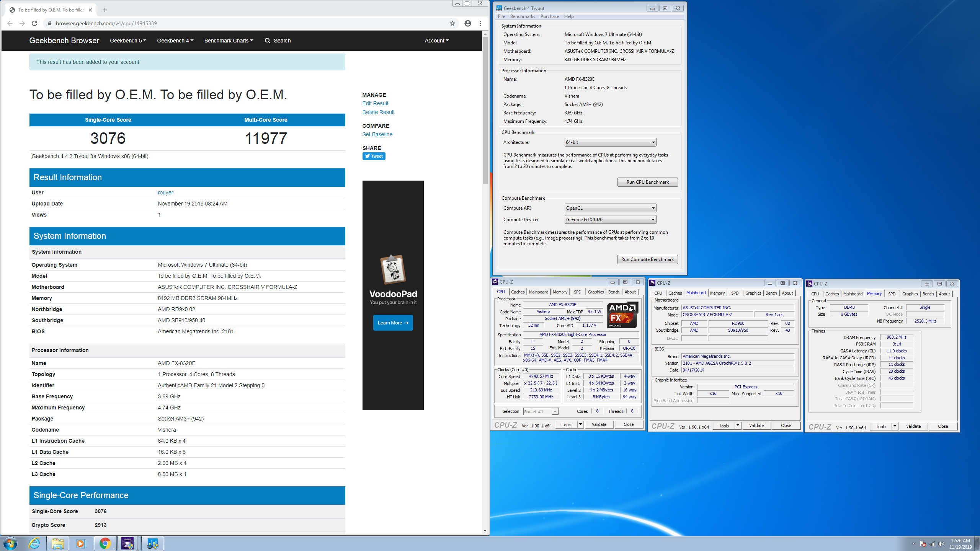The image size is (980, 551).
Task: Open the Chrome profile icon
Action: pos(468,23)
